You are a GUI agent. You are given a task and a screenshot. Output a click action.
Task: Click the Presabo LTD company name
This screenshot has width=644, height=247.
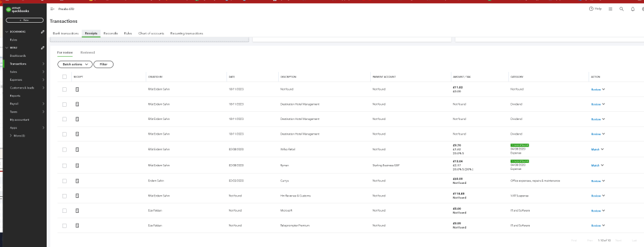pyautogui.click(x=66, y=9)
